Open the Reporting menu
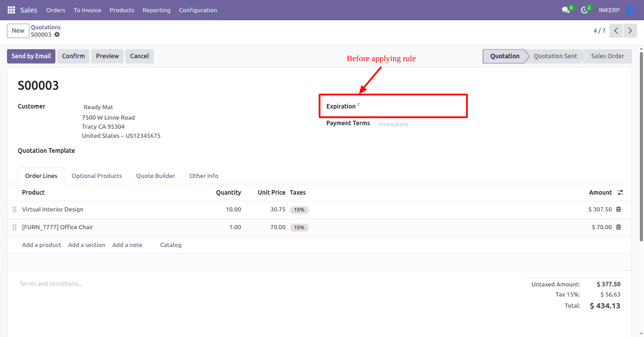The width and height of the screenshot is (644, 337). point(156,10)
